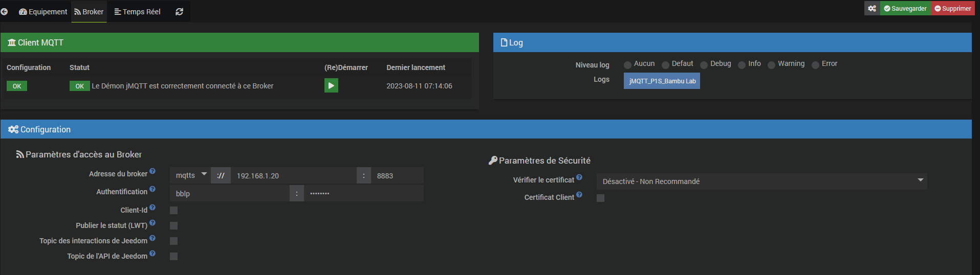
Task: Click the Paramètres de Sécurité heading
Action: click(540, 161)
